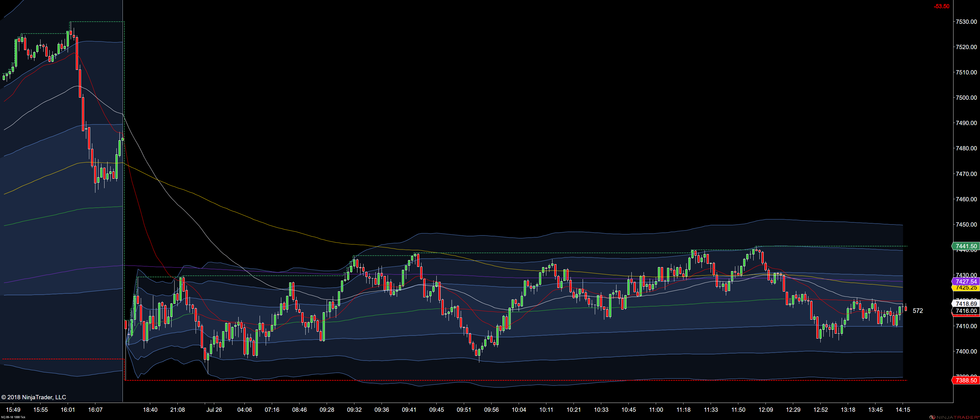Screen dimensions: 980x420
Task: Click the NQ 09-18 1000 Tick label
Action: pyautogui.click(x=13, y=417)
